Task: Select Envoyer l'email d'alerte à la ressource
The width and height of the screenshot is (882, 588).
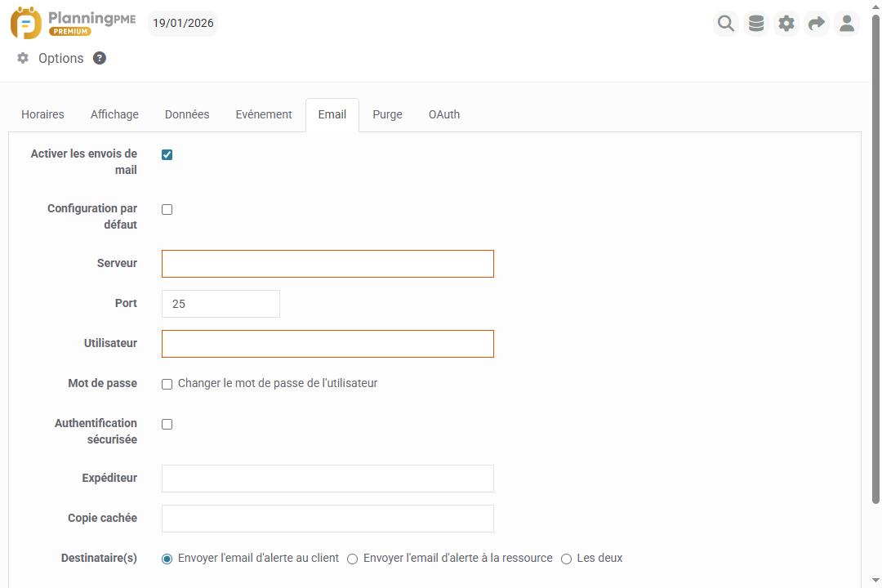Action: (352, 559)
